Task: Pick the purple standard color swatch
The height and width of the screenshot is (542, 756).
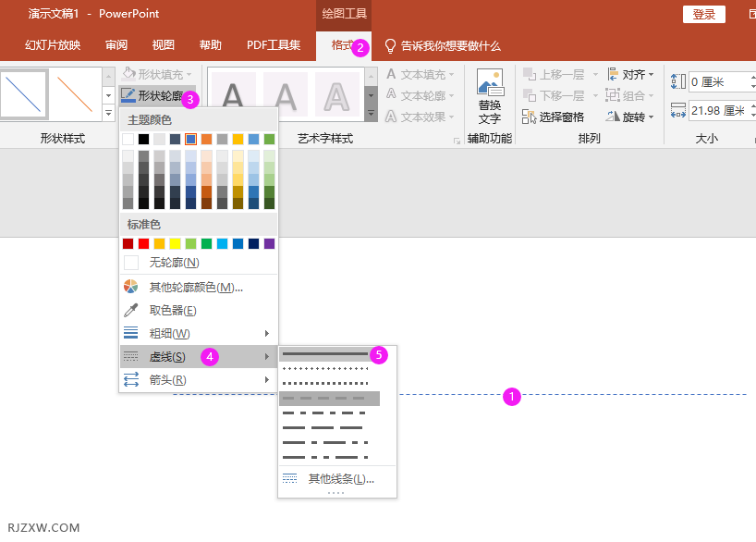Action: (x=270, y=244)
